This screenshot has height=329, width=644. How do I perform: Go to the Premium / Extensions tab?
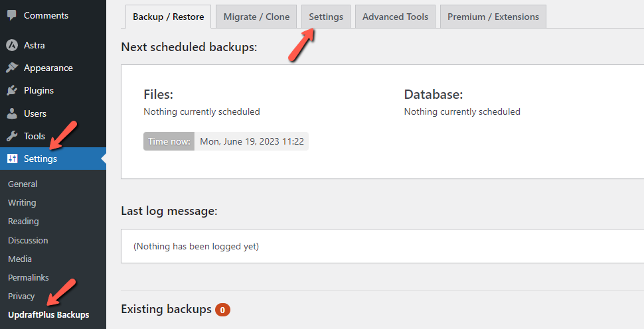pos(493,17)
